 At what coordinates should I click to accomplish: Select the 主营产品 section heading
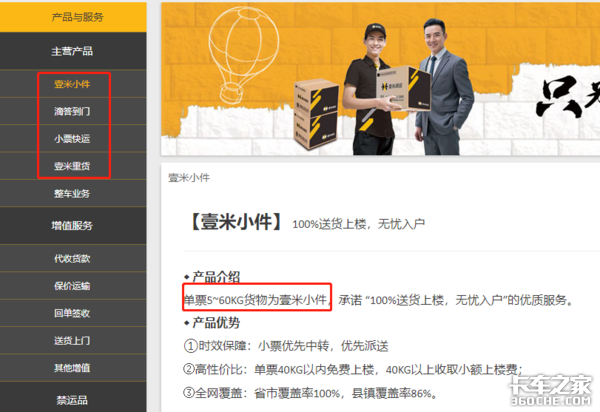73,51
